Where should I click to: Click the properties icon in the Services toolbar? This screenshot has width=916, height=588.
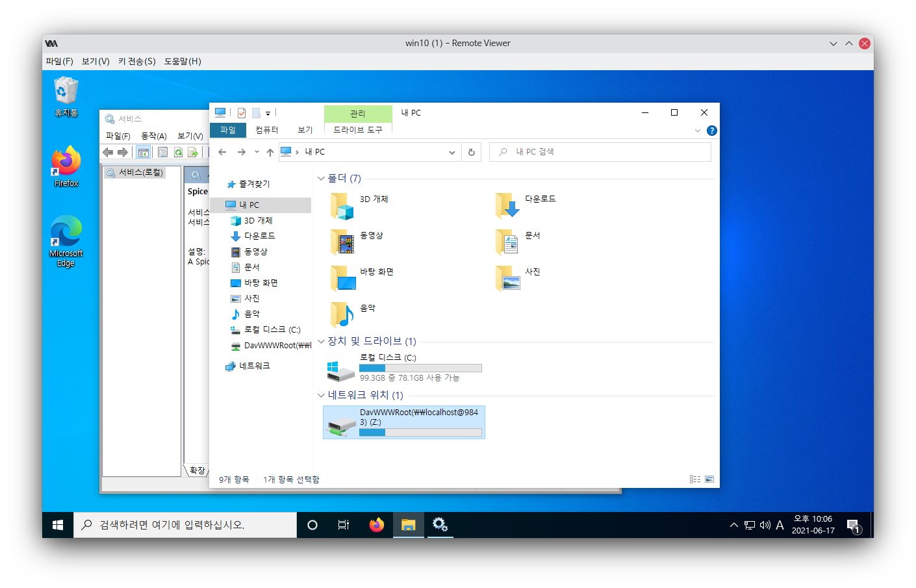click(162, 151)
